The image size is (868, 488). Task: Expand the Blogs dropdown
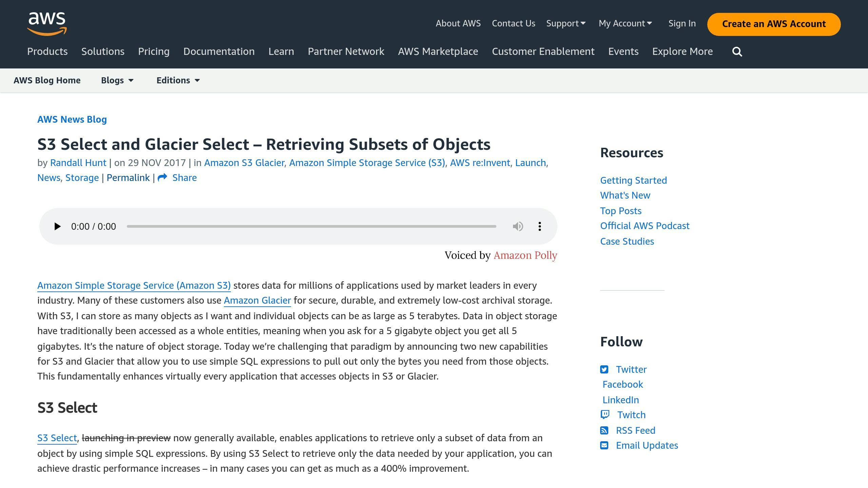click(117, 80)
